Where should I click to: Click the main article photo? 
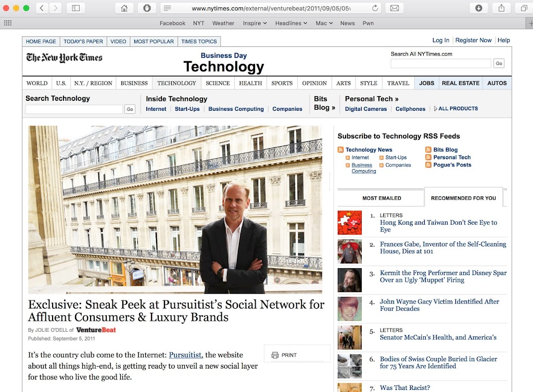coord(175,210)
